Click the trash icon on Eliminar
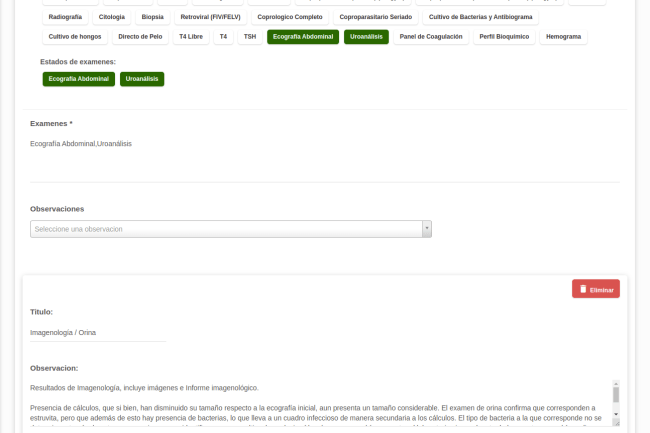Image resolution: width=650 pixels, height=433 pixels. tap(582, 289)
